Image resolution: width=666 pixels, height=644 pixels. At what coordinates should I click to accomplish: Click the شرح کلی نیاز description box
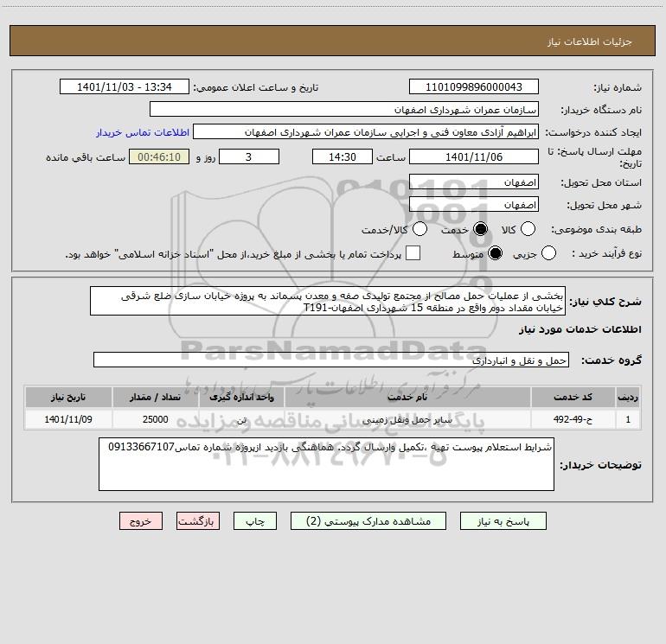[328, 301]
